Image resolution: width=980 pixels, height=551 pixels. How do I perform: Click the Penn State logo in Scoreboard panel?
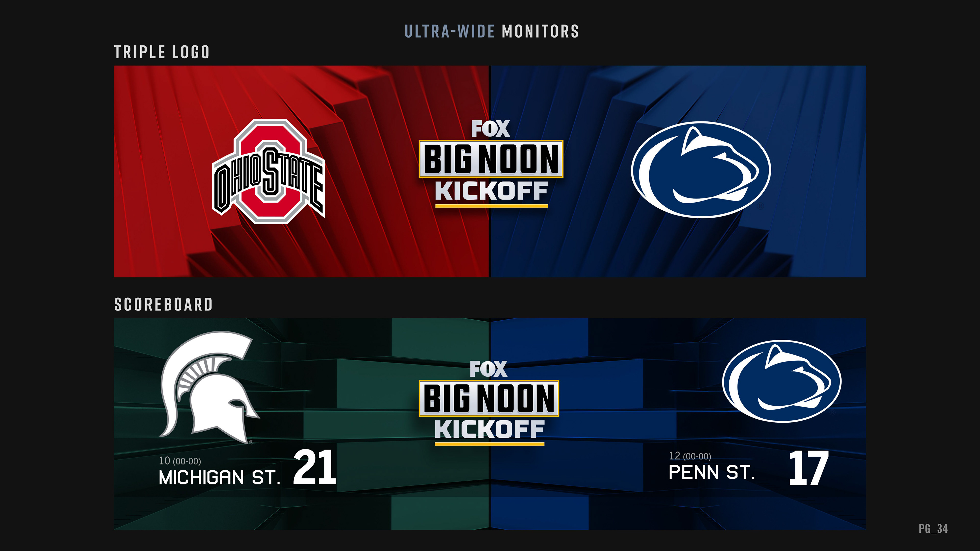coord(782,381)
